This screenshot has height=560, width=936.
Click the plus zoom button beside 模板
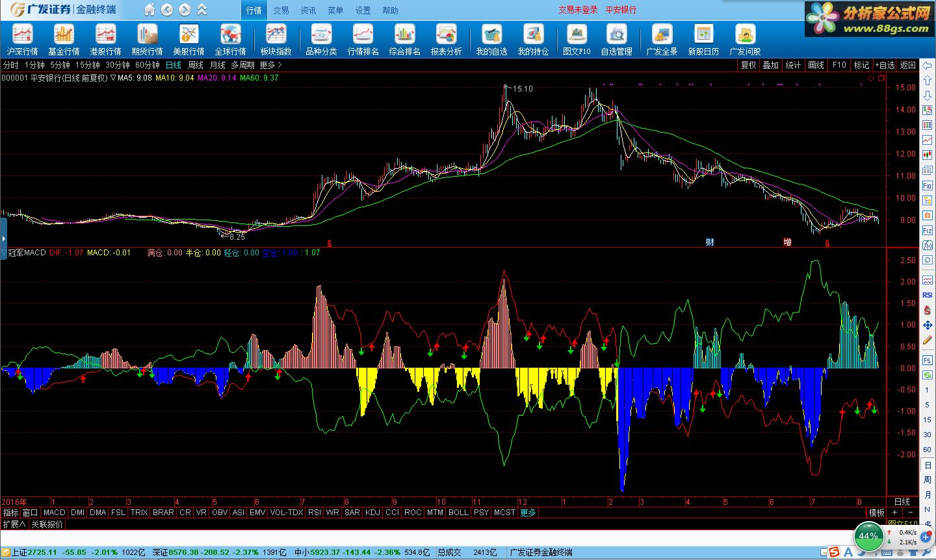point(894,513)
